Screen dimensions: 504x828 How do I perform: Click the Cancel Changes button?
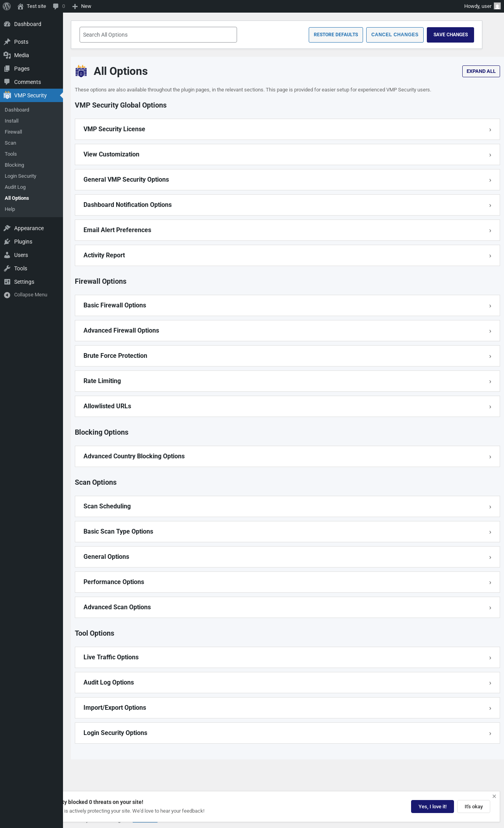click(395, 35)
